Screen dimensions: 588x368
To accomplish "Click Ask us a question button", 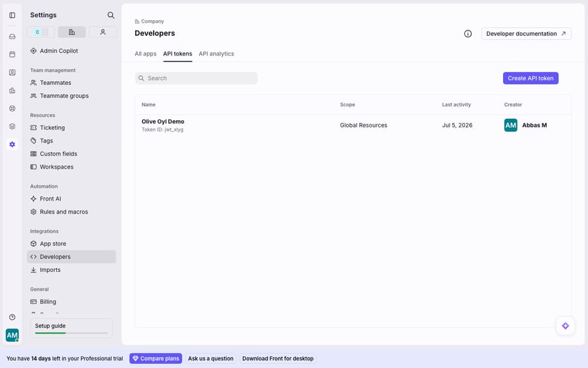I will click(210, 359).
